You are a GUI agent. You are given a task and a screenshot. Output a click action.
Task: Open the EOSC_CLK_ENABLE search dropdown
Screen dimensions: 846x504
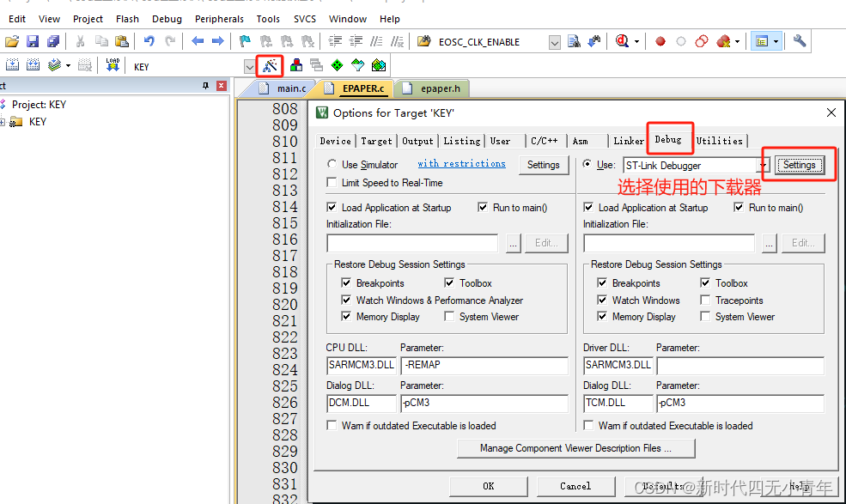coord(554,40)
